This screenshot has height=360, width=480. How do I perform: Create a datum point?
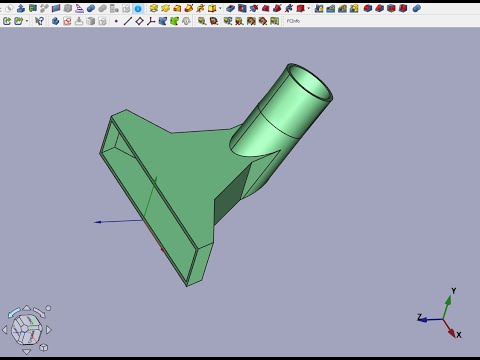(x=116, y=21)
